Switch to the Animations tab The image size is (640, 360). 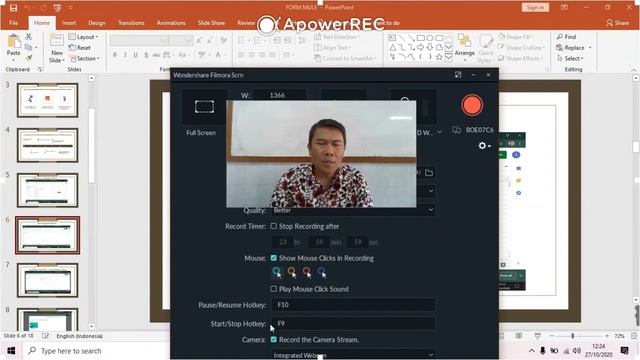click(171, 23)
